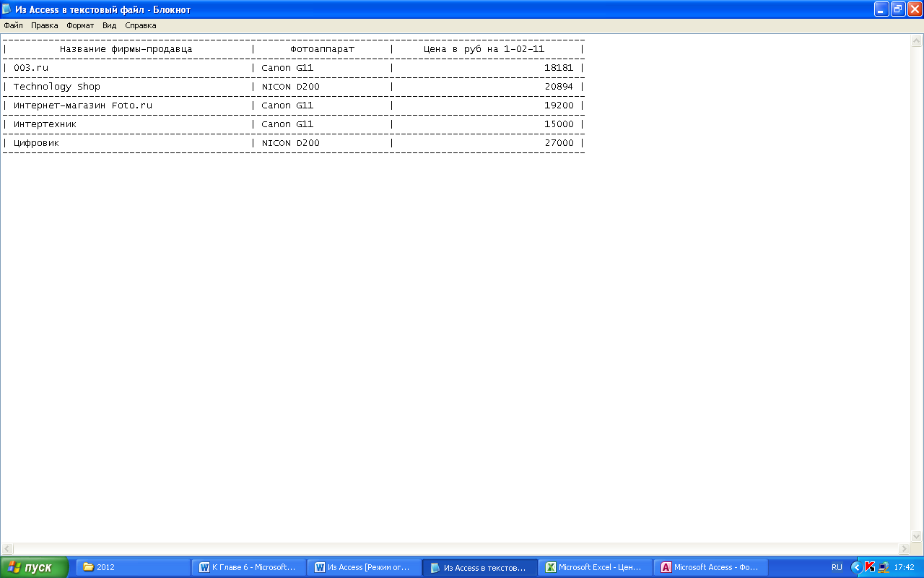Switch to Microsoft Access taskbar button
This screenshot has height=578, width=924.
click(711, 567)
